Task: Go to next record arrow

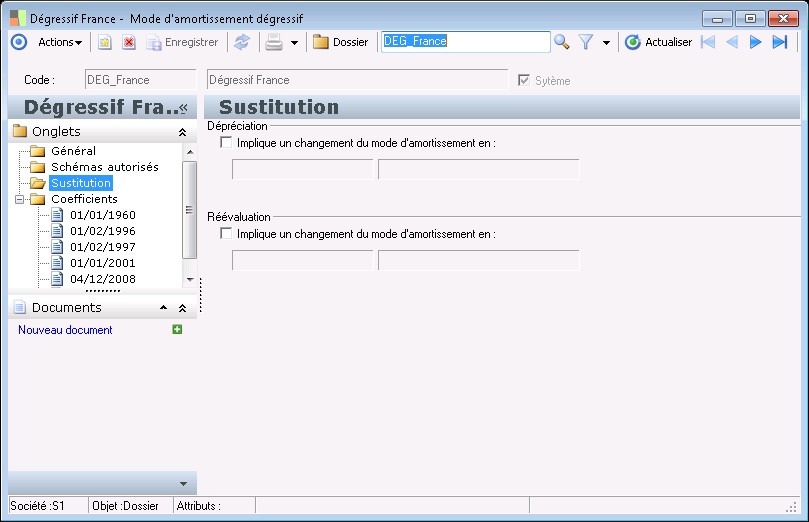Action: pyautogui.click(x=755, y=42)
